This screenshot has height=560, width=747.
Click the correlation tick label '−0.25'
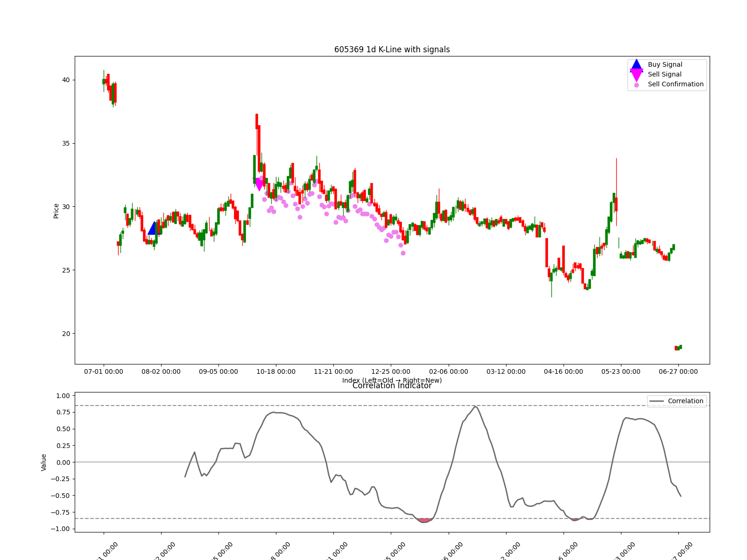click(60, 479)
